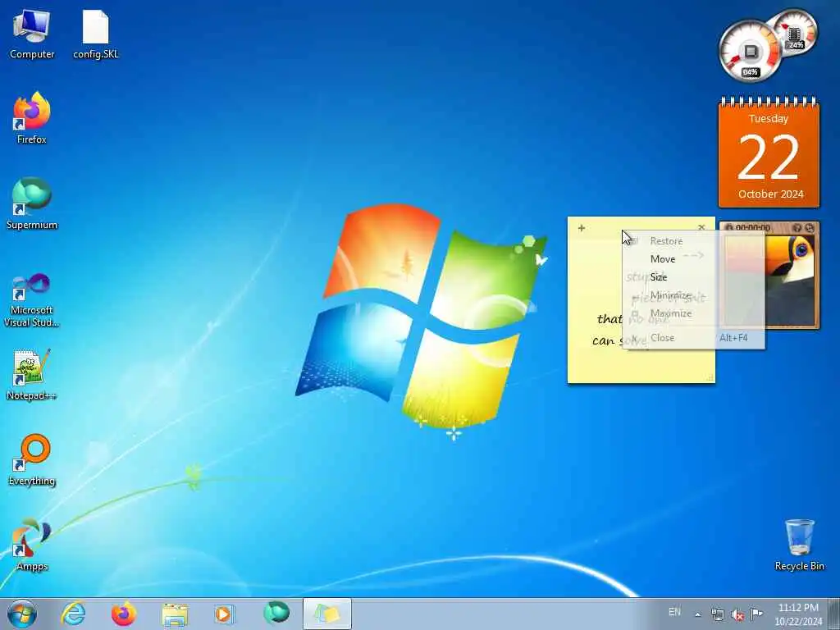Choose Move in the context menu
840x630 pixels.
coord(693,258)
